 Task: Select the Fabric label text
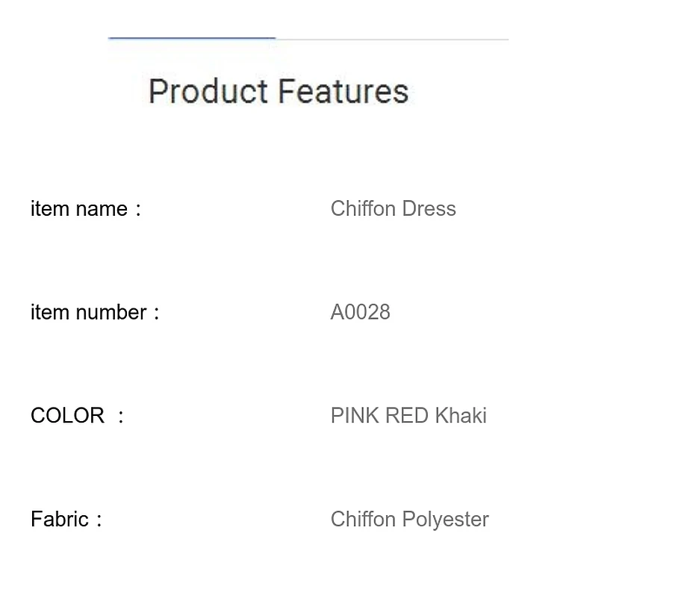pos(60,519)
